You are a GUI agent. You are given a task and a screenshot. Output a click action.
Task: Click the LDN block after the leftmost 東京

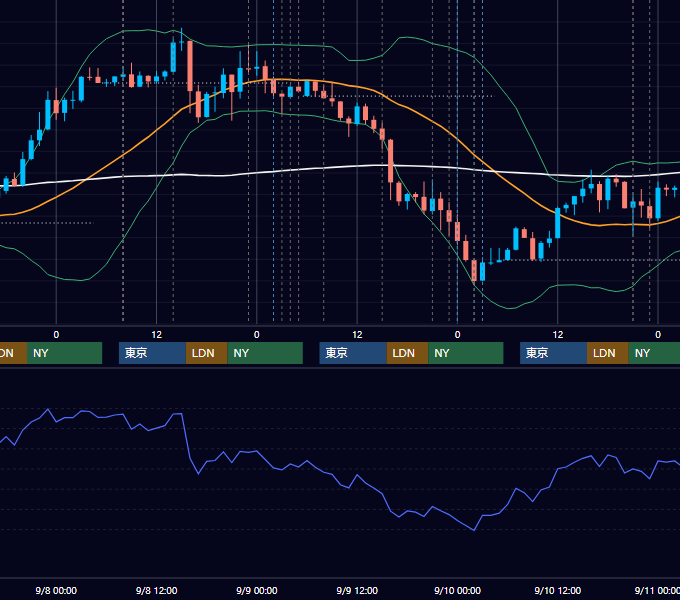point(206,353)
